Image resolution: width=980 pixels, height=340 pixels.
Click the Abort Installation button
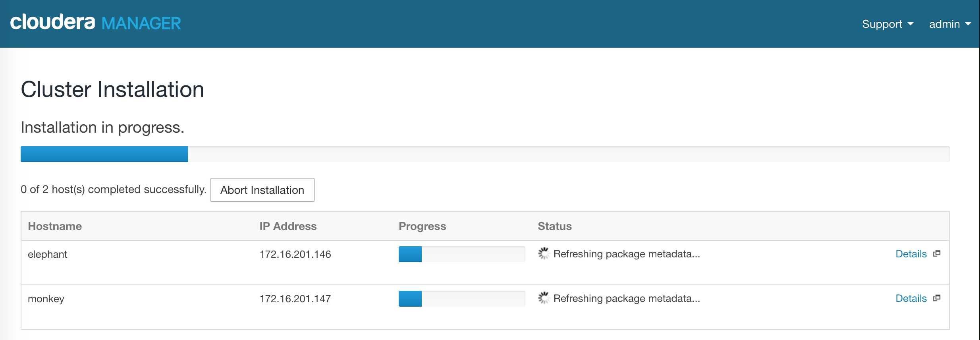click(x=262, y=190)
